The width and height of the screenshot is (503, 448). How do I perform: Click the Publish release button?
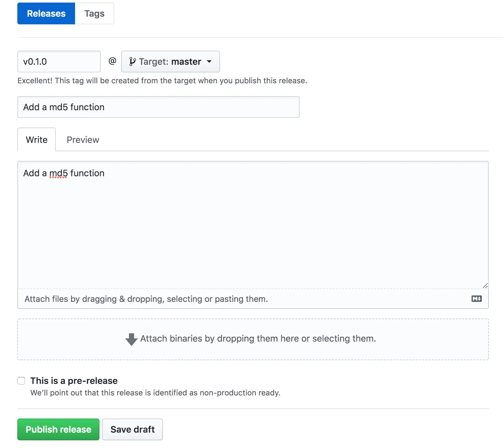pos(58,429)
